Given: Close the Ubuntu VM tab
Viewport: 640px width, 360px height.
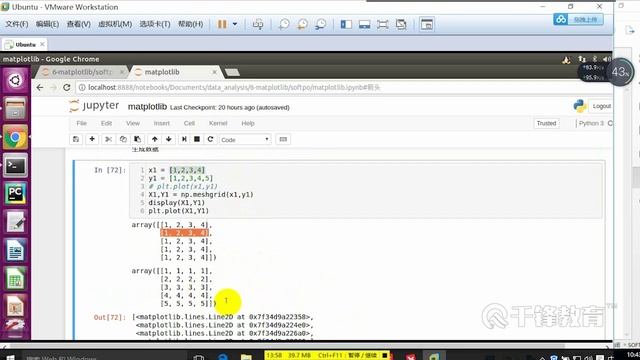Looking at the screenshot, I should pyautogui.click(x=42, y=44).
